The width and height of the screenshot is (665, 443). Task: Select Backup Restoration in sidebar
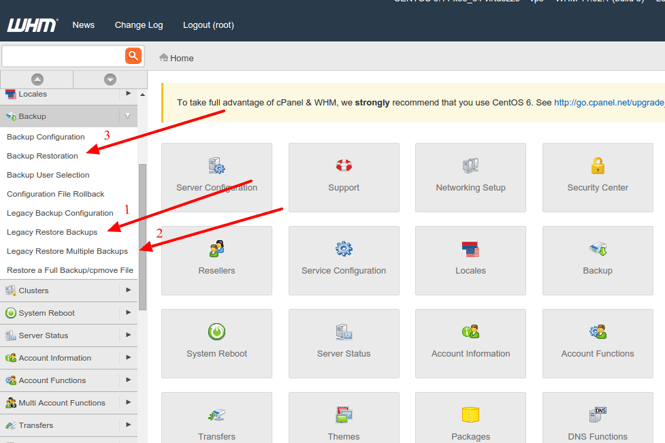pos(42,156)
